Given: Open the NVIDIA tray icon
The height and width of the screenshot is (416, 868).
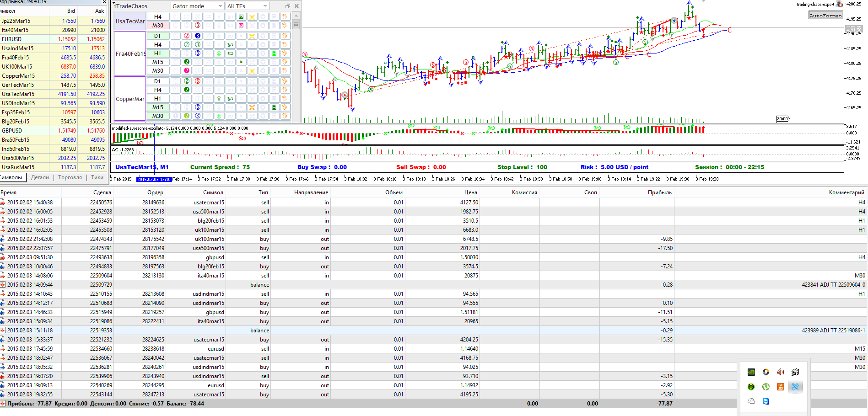Looking at the screenshot, I should click(x=751, y=372).
